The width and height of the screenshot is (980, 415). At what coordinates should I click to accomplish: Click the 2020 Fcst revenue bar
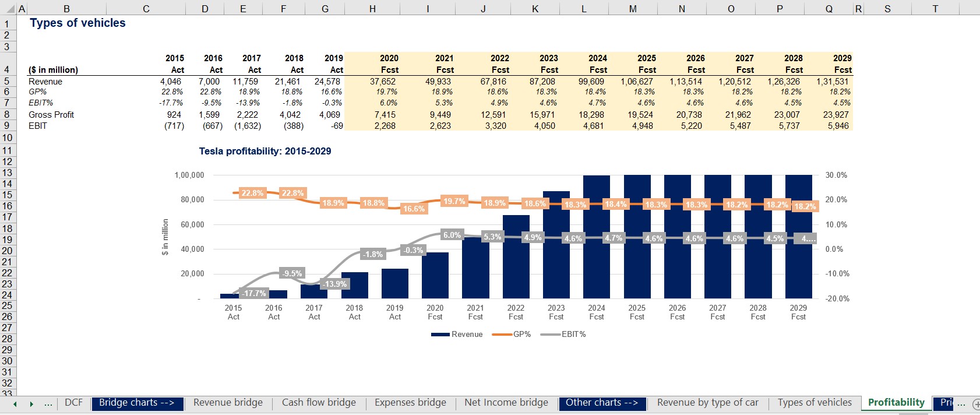click(435, 275)
